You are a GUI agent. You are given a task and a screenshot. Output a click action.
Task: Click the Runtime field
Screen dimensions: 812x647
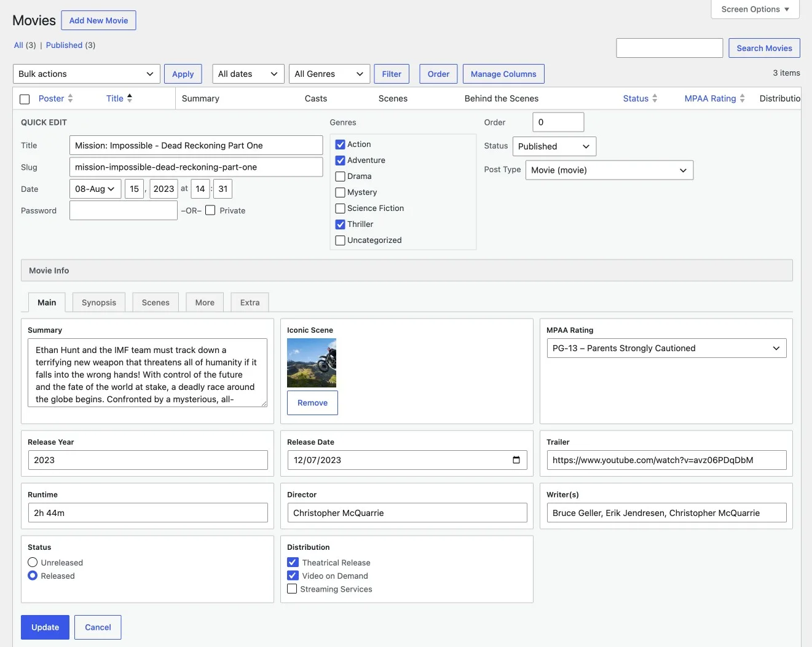click(148, 513)
